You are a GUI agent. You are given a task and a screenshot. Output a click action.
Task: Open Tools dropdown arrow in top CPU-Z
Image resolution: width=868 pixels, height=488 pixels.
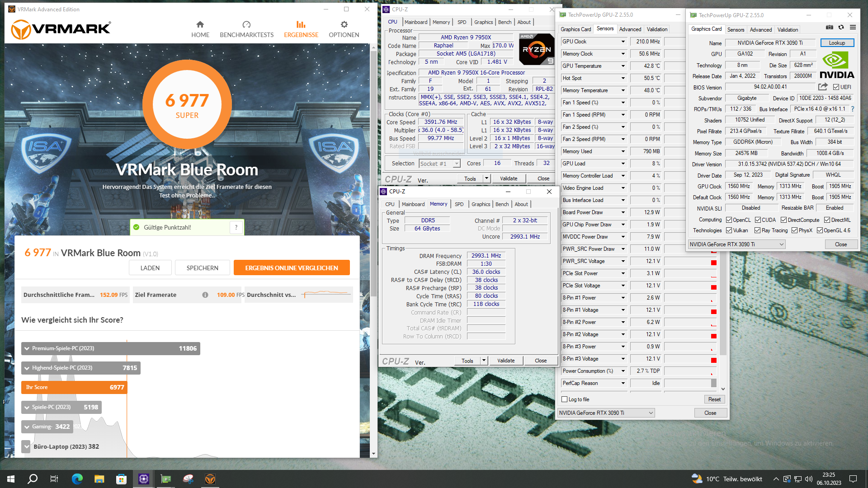[486, 178]
